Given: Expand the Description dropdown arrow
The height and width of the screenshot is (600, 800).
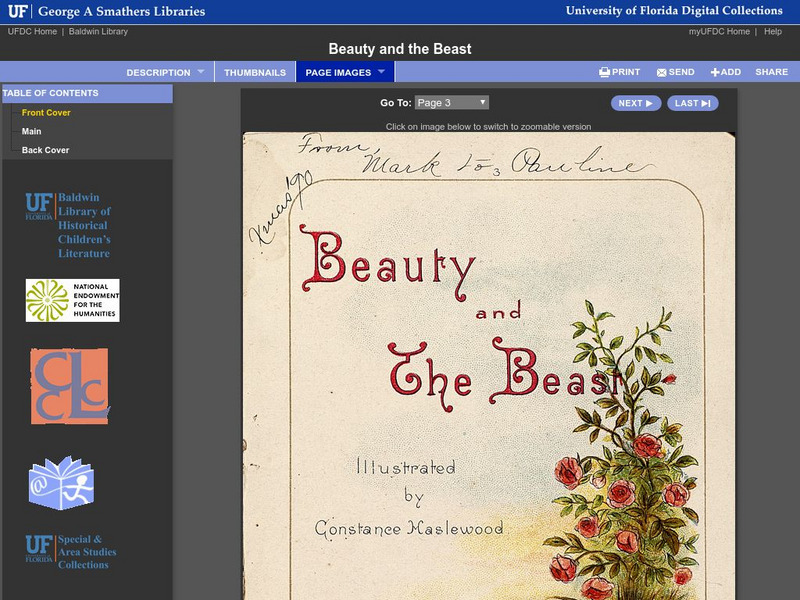Looking at the screenshot, I should (200, 72).
